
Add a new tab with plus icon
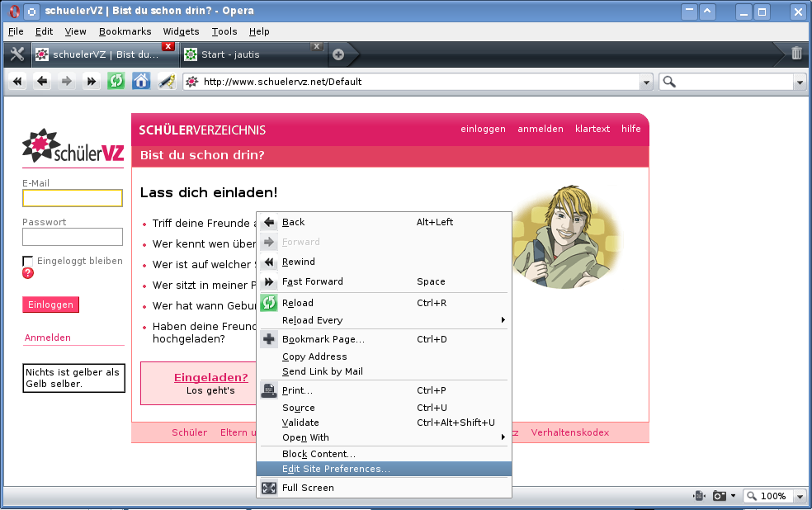(338, 54)
